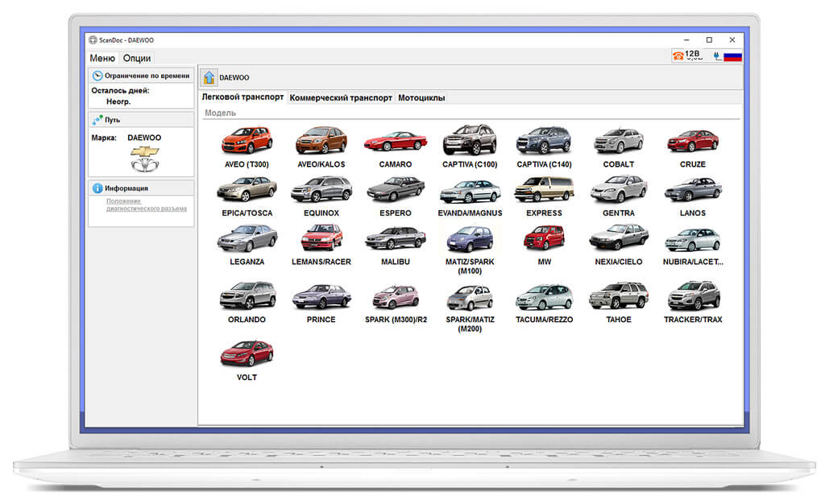Select EVANDA/MAGNUS car
This screenshot has width=825, height=504.
click(x=470, y=196)
